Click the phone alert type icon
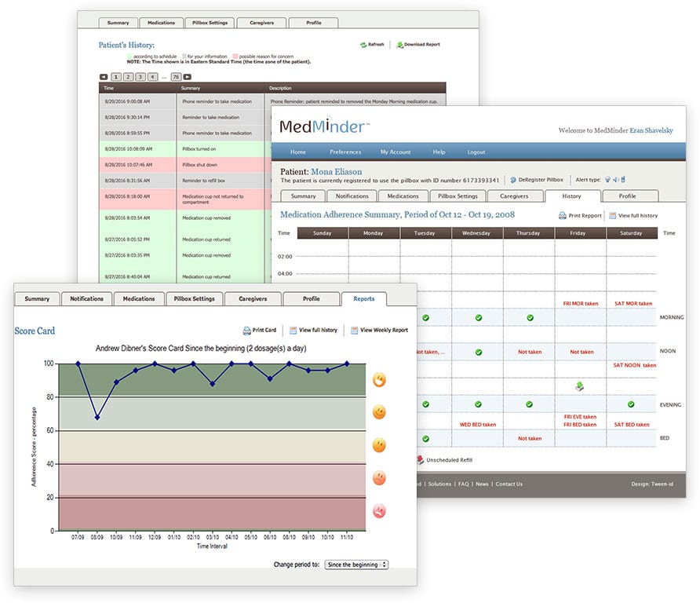The height and width of the screenshot is (603, 700). tap(623, 180)
